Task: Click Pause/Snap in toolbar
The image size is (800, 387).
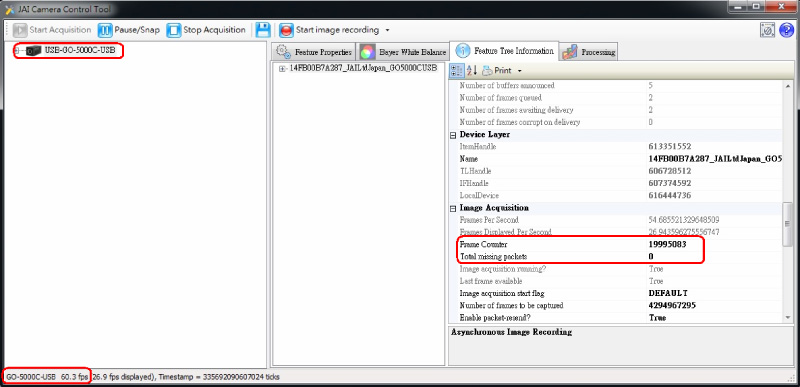Action: tap(129, 30)
